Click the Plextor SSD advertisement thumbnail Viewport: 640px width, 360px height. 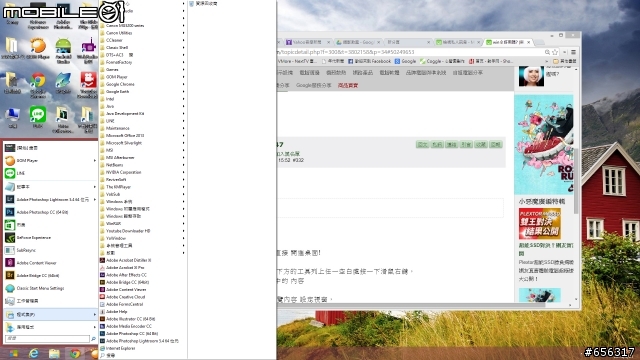pyautogui.click(x=540, y=224)
